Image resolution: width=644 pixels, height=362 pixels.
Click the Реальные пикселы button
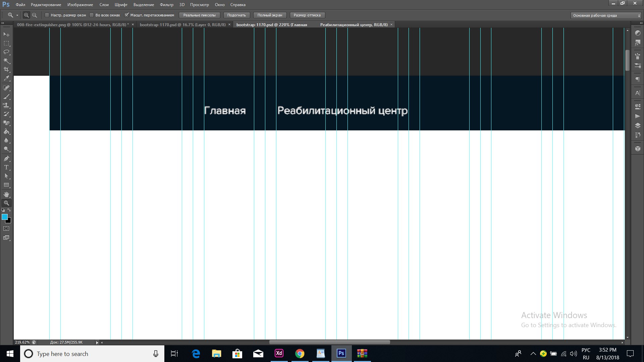(x=199, y=15)
